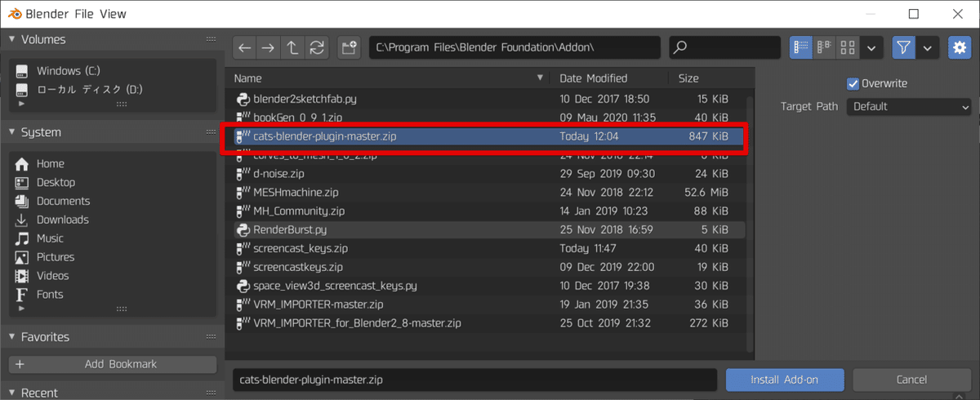Click Python icon beside RenderBurst.py
This screenshot has width=980, height=400.
point(242,230)
